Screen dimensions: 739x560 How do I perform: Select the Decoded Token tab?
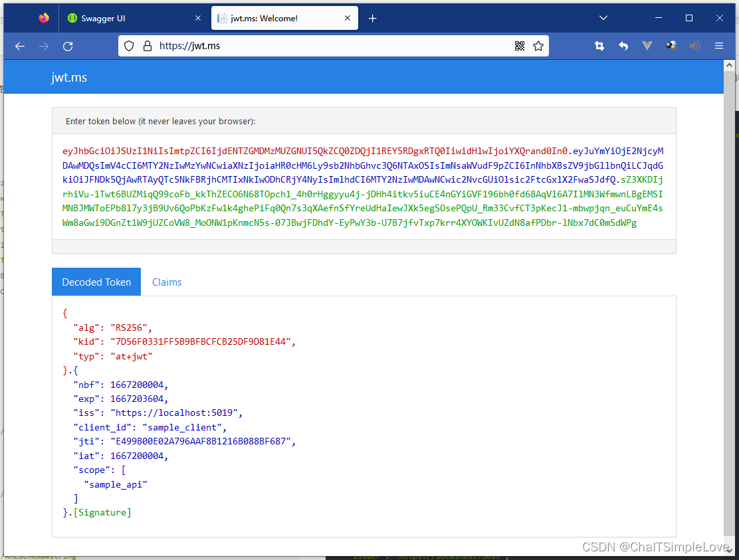pos(96,282)
